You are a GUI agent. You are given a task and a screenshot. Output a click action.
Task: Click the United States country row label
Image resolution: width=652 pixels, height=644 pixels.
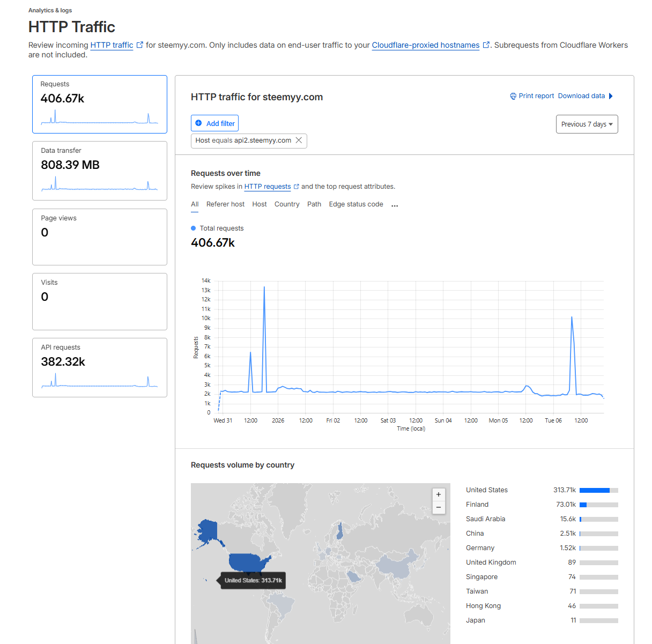(487, 490)
